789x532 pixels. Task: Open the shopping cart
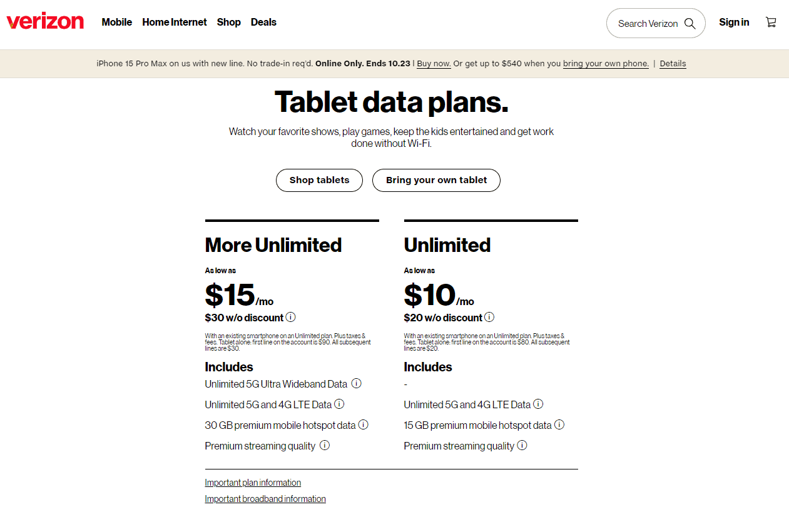(x=771, y=23)
